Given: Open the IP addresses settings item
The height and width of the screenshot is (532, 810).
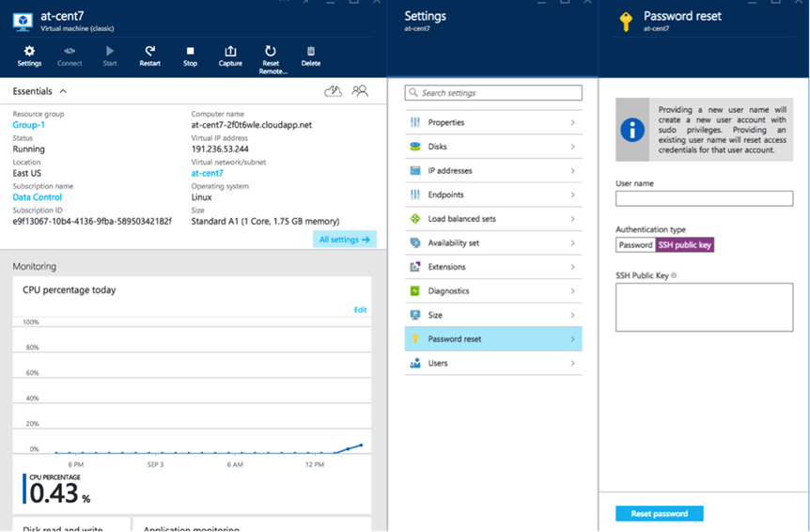Looking at the screenshot, I should click(493, 170).
